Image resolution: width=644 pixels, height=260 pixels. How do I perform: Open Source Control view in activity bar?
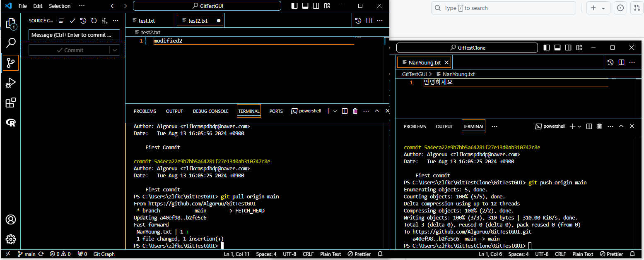point(11,63)
